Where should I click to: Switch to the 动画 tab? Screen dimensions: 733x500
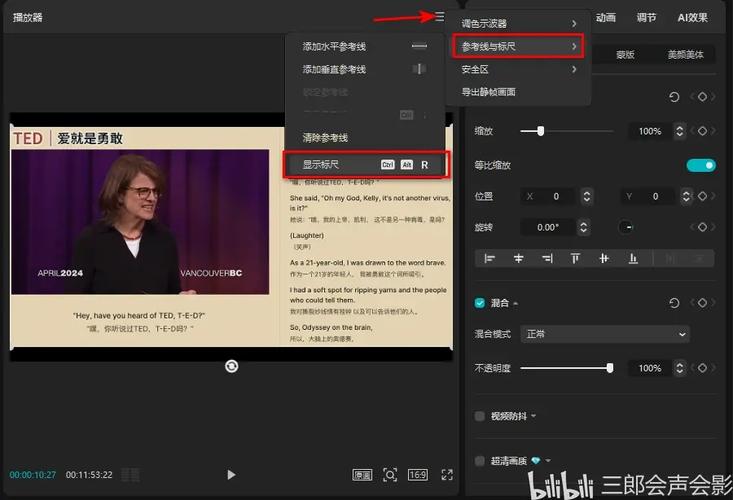605,18
